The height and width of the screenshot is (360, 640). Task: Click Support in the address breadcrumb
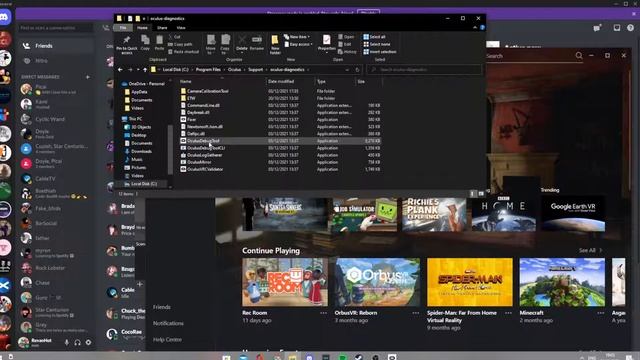tap(256, 70)
